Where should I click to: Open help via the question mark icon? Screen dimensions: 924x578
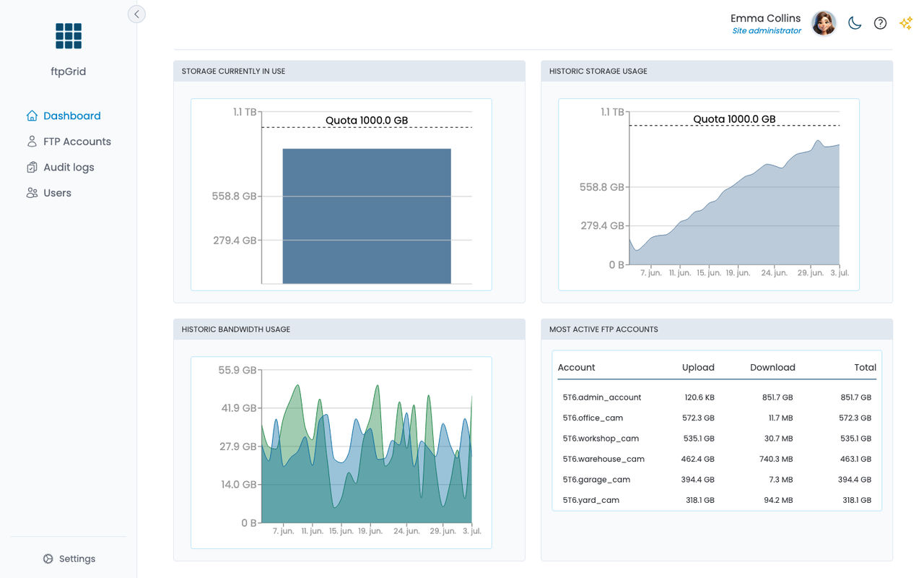click(x=880, y=23)
